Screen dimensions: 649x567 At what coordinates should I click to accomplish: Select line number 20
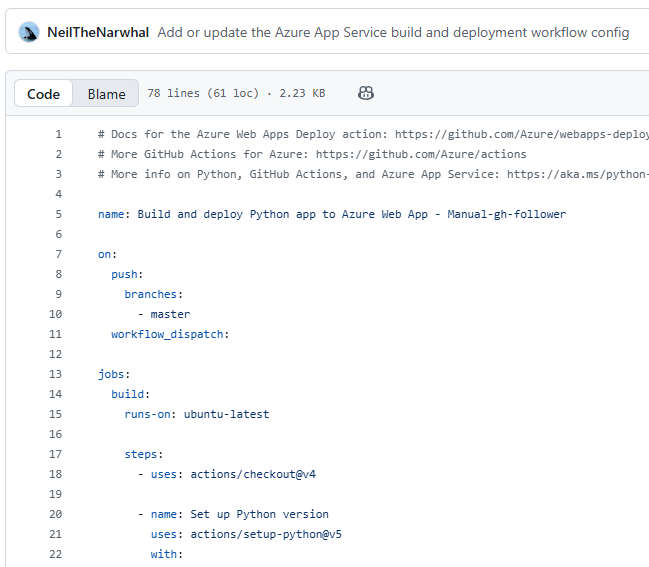(x=55, y=514)
